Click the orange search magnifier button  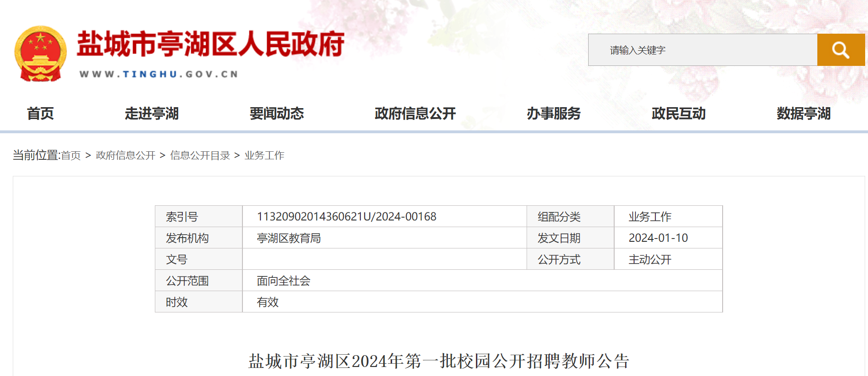coord(841,50)
